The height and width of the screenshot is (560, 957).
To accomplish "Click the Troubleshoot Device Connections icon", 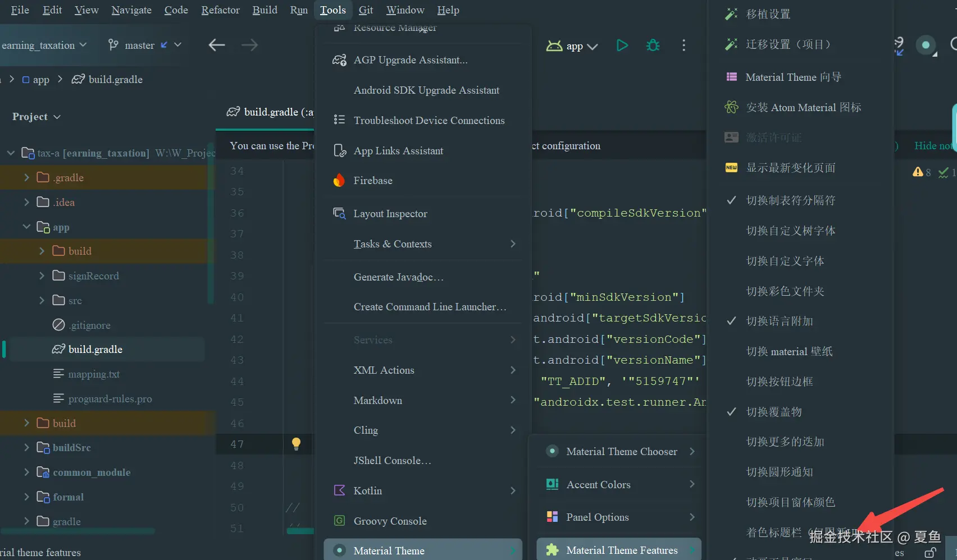I will [x=339, y=120].
